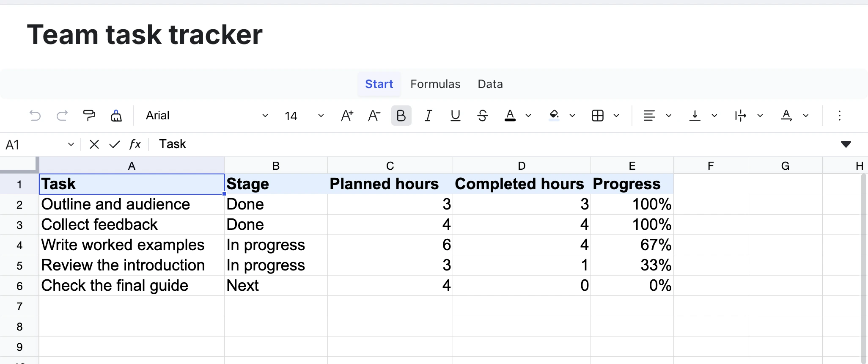
Task: Open the fill color bucket picker
Action: (x=554, y=116)
